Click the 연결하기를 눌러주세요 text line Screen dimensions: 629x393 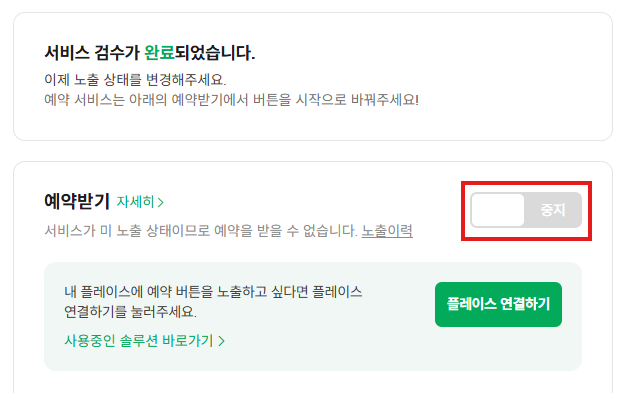click(x=130, y=312)
